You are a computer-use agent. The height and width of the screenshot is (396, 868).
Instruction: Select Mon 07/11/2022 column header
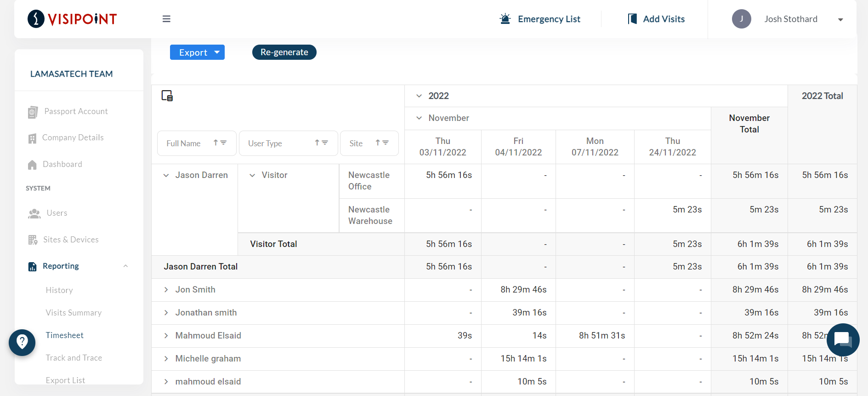pyautogui.click(x=595, y=147)
